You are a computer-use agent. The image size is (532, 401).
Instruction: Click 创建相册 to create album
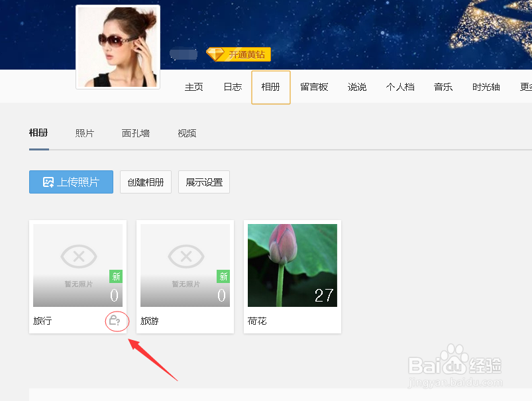click(x=145, y=182)
